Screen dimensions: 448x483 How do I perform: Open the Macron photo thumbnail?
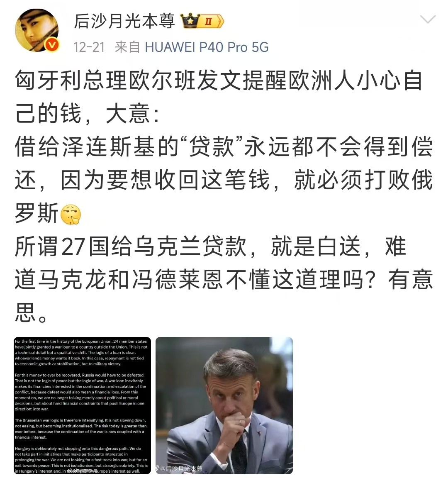click(x=224, y=406)
